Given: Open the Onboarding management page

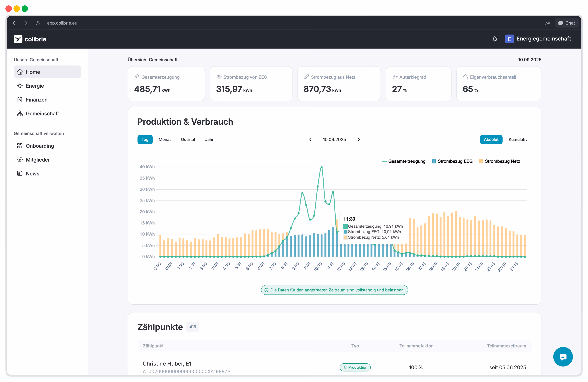Looking at the screenshot, I should (x=40, y=146).
